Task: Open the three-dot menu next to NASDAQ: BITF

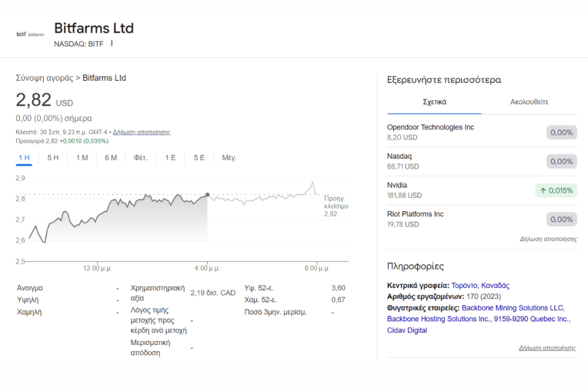Action: (x=112, y=44)
